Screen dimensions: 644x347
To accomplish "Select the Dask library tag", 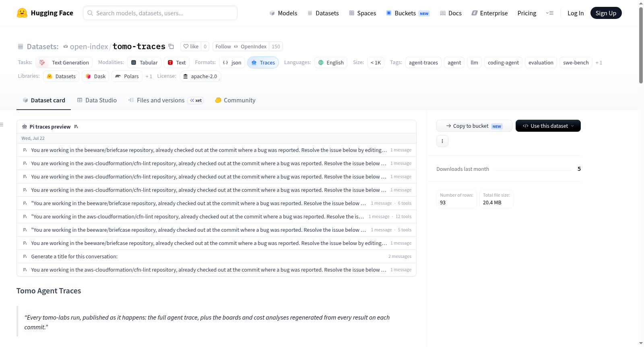I will tap(95, 76).
